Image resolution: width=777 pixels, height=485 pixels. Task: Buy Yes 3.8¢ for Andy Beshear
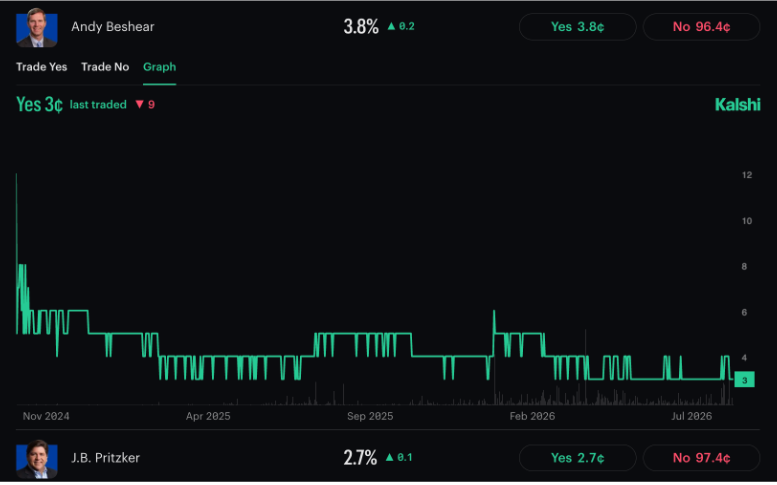(577, 27)
